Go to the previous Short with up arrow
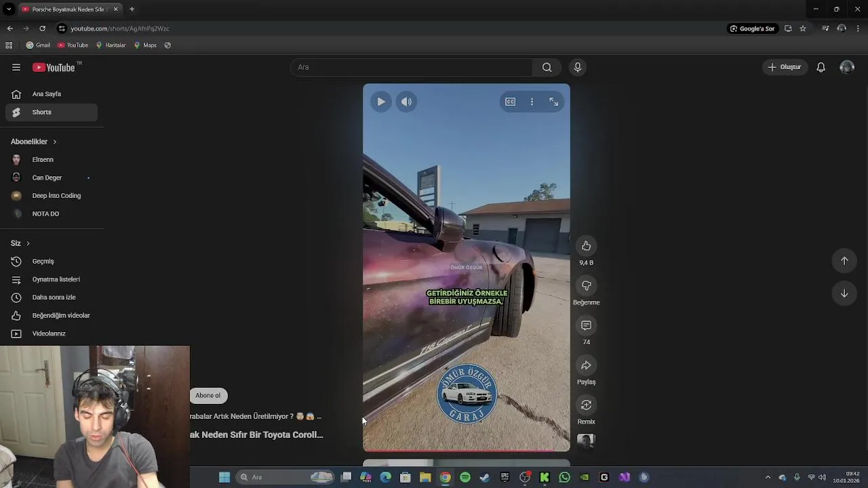 pyautogui.click(x=844, y=261)
